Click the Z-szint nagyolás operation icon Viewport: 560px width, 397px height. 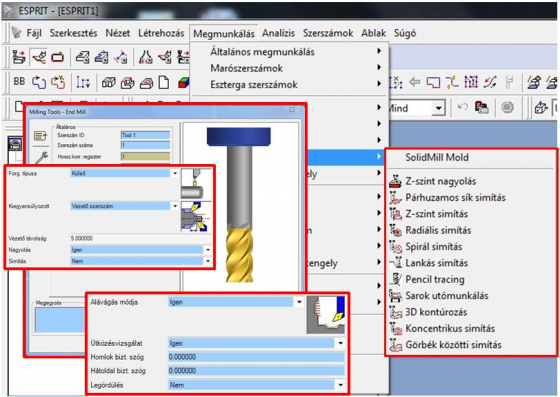(x=395, y=181)
